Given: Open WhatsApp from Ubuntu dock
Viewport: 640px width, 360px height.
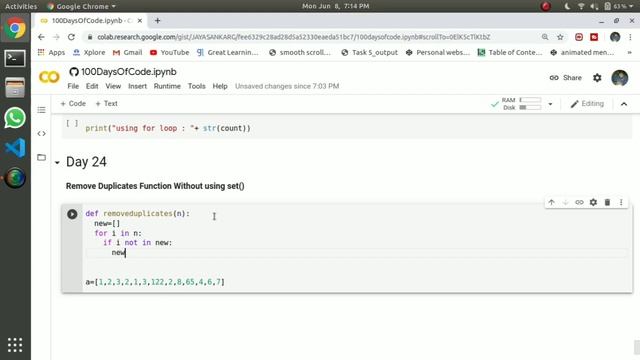Looking at the screenshot, I should click(15, 118).
